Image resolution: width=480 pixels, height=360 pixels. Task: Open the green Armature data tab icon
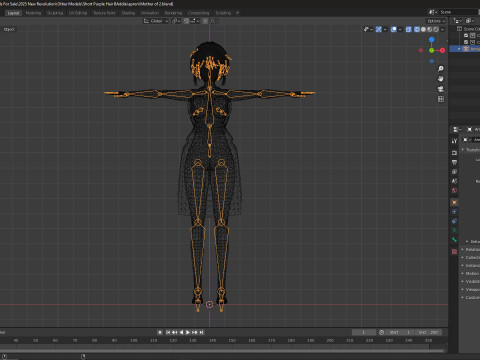point(454,230)
